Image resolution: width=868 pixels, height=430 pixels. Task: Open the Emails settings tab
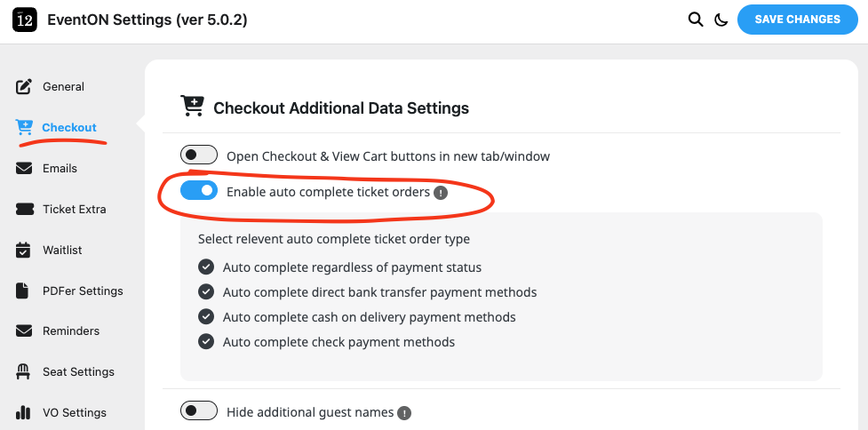click(x=60, y=169)
